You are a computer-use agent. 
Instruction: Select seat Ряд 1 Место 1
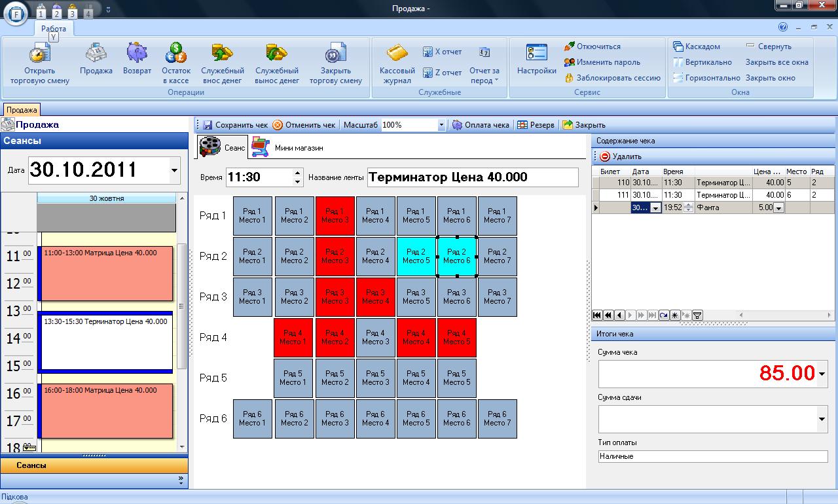(x=253, y=215)
